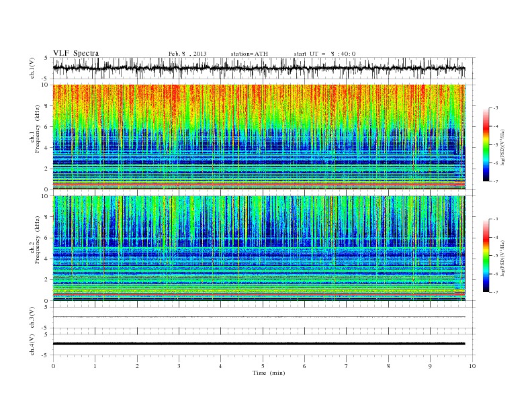The height and width of the screenshot is (411, 532).
Task: Click inside the ch.2 spectrogram panel
Action: tap(259, 248)
